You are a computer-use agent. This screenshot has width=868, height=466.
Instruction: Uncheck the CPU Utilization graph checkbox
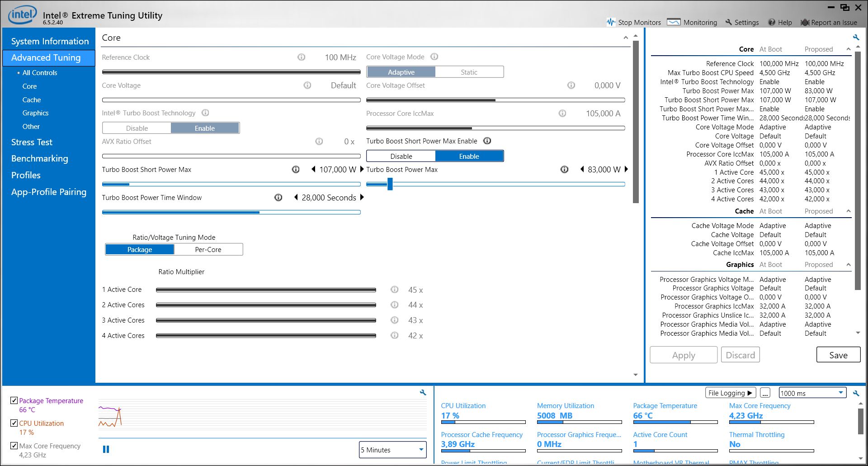14,423
